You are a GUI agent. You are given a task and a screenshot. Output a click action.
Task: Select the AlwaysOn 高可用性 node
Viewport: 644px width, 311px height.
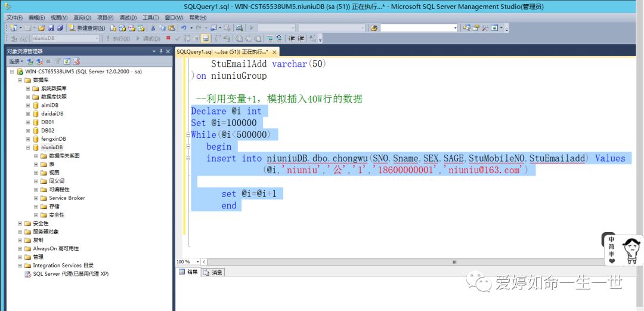[55, 248]
